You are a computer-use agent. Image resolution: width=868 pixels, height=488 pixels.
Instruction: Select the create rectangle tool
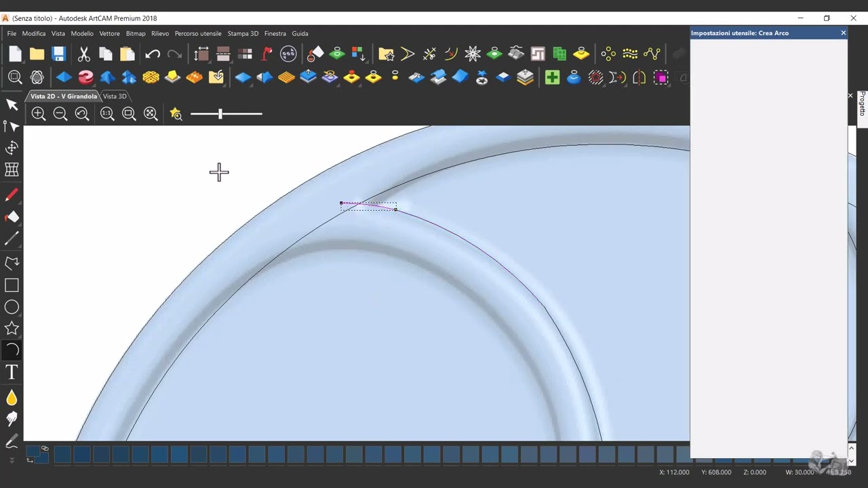coord(12,285)
